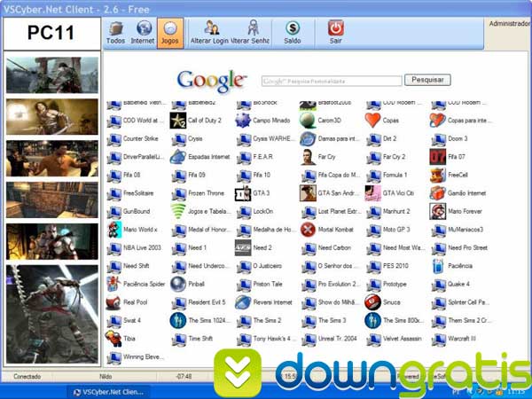
Task: Launch Espadas Internet icon
Action: point(178,157)
